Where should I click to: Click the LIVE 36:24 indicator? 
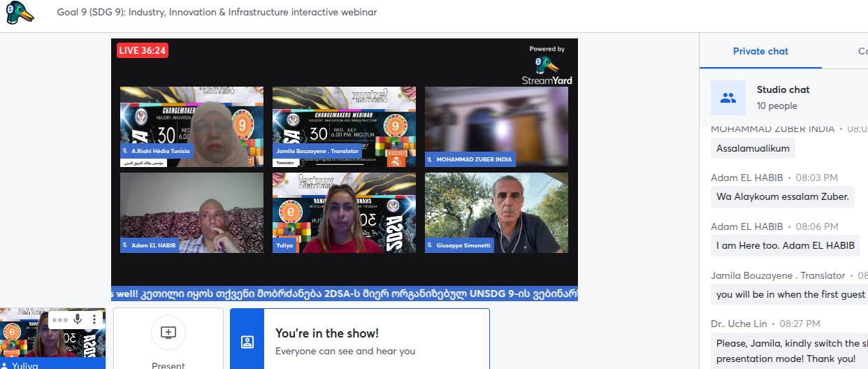click(143, 50)
